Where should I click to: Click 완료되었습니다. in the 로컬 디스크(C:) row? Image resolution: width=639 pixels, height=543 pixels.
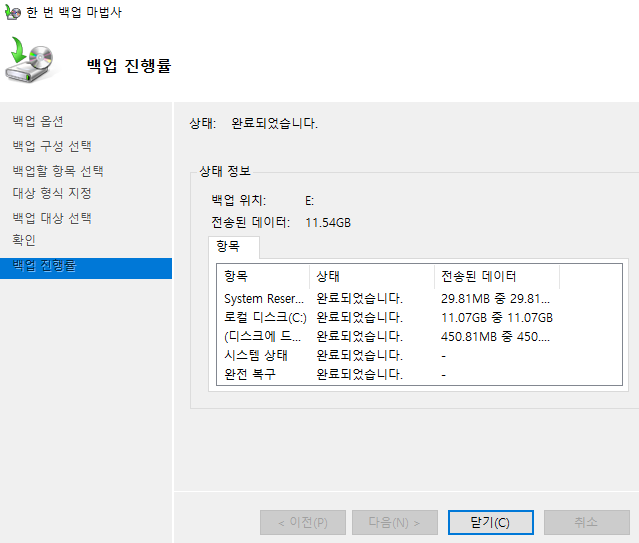tap(359, 318)
